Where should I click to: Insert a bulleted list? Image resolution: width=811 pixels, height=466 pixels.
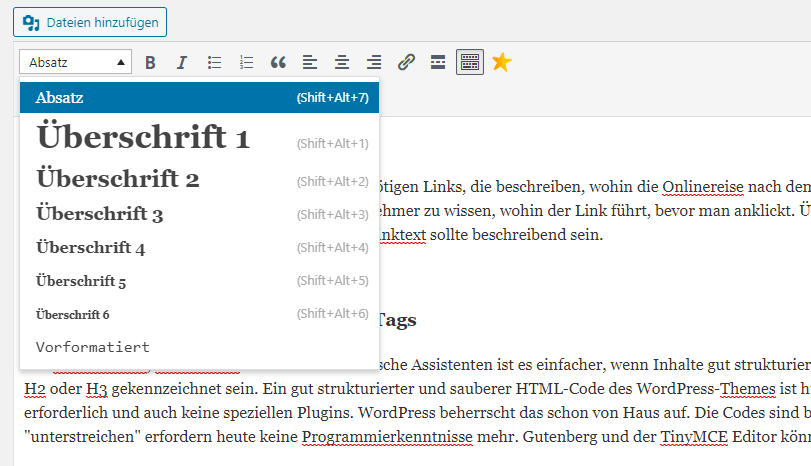pyautogui.click(x=214, y=63)
